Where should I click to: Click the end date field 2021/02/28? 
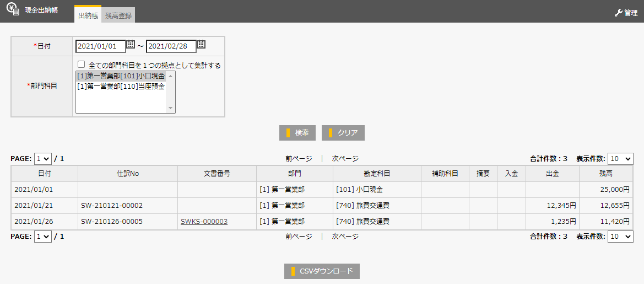click(x=171, y=46)
